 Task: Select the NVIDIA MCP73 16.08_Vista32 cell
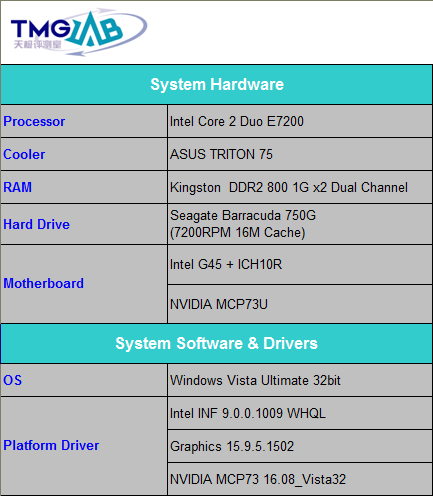(300, 479)
